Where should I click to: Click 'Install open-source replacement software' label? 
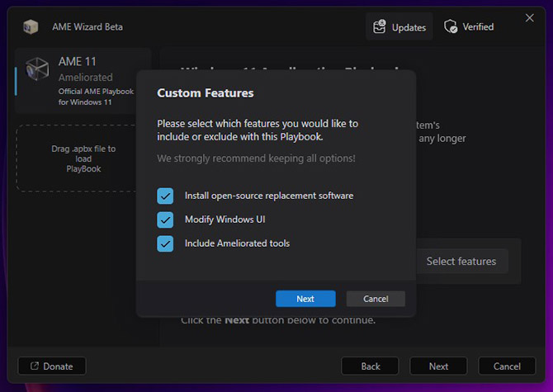coord(269,196)
